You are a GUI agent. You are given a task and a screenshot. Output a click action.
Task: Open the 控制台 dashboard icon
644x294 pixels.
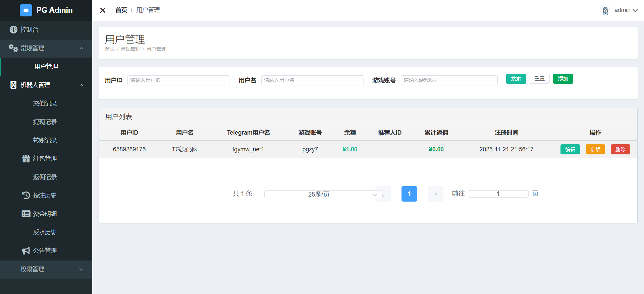click(x=13, y=29)
